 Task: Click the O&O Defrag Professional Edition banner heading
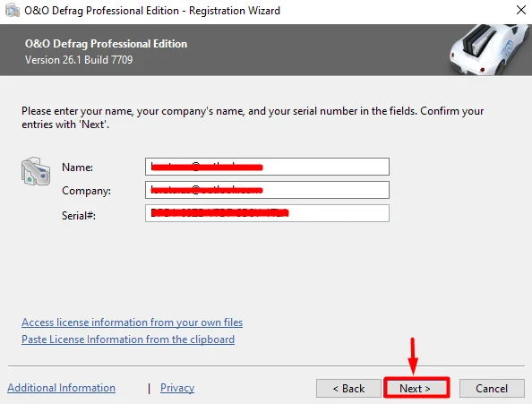click(x=106, y=44)
